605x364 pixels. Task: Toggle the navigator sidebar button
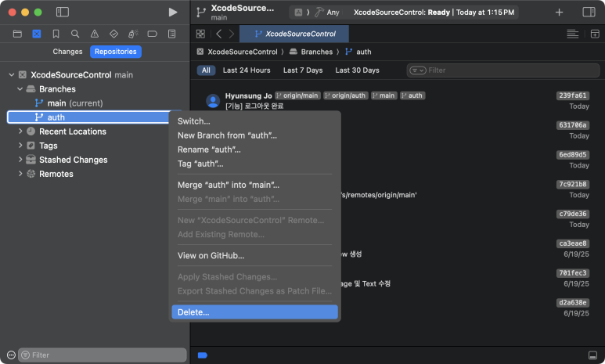63,12
